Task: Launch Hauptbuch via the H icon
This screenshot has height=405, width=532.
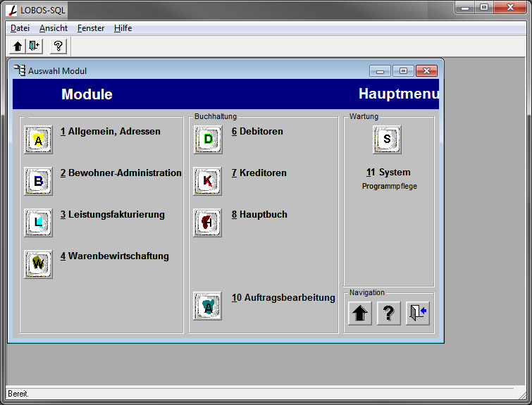Action: [208, 223]
